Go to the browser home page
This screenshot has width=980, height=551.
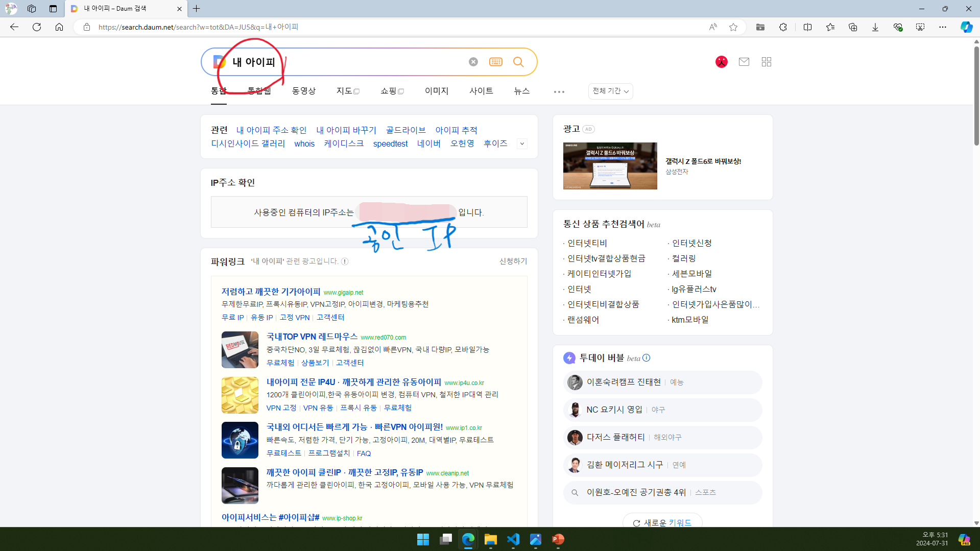[x=59, y=27]
